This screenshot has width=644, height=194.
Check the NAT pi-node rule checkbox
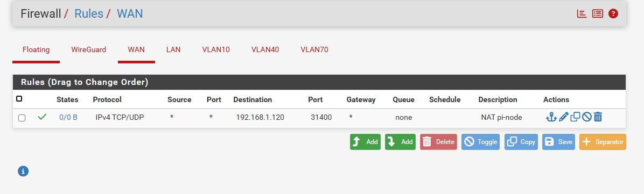[22, 118]
